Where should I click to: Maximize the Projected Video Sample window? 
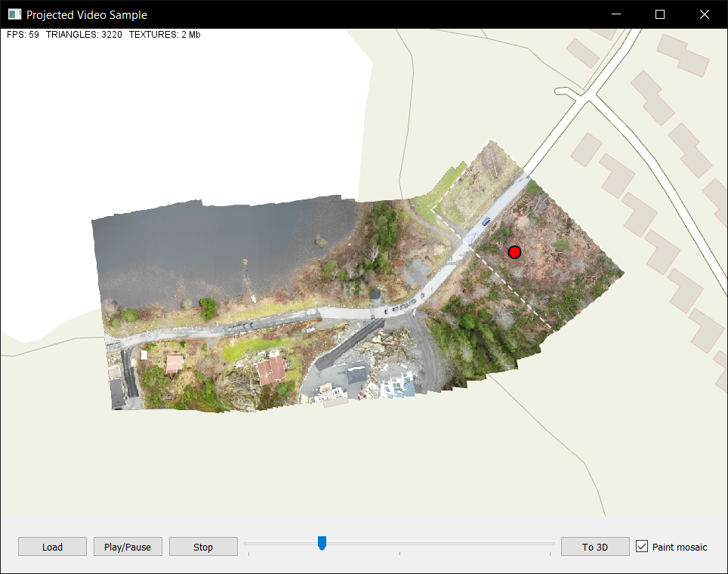pyautogui.click(x=660, y=14)
